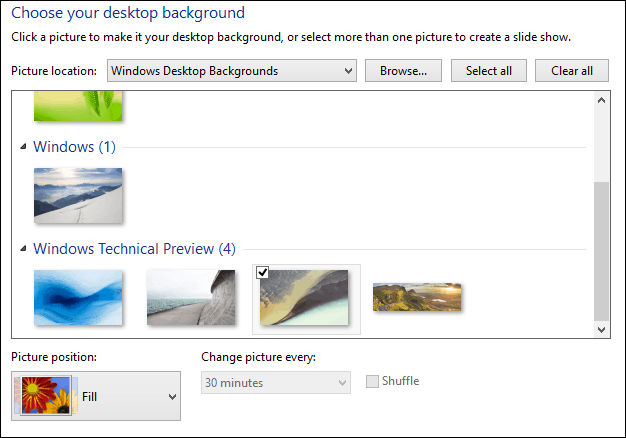The image size is (626, 438).
Task: Click the wallpaper list scrollbar thumb
Action: click(x=601, y=251)
